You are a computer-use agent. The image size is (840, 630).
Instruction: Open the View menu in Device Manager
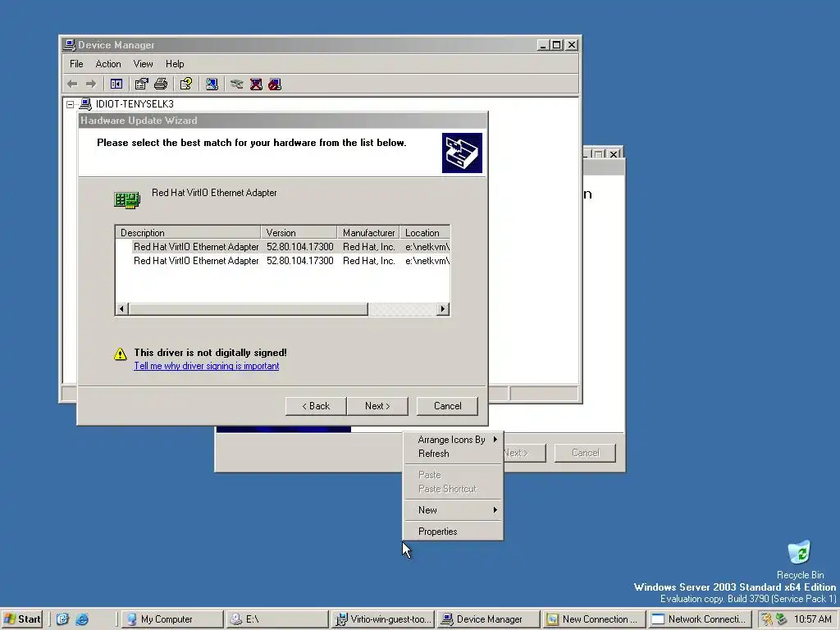click(x=143, y=64)
